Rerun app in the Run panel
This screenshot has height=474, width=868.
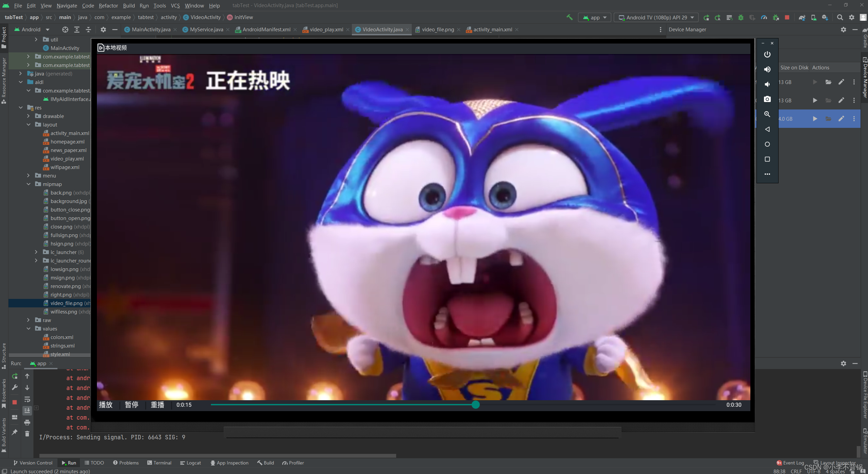point(15,376)
